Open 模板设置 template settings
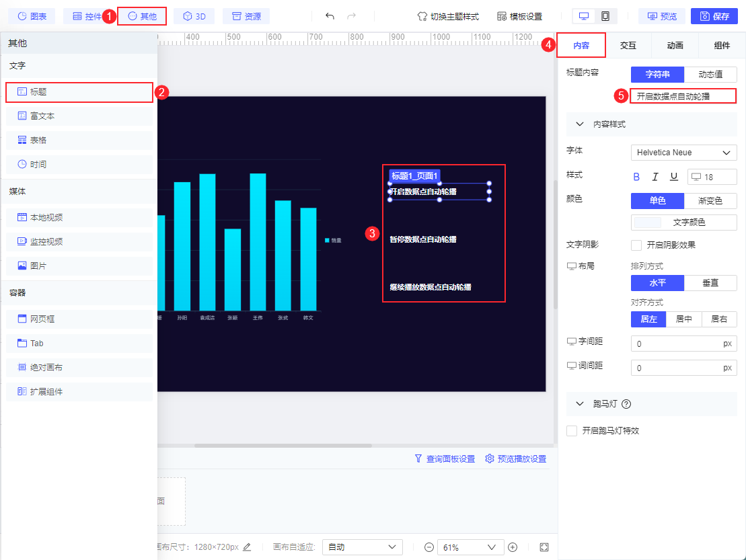 coord(519,17)
